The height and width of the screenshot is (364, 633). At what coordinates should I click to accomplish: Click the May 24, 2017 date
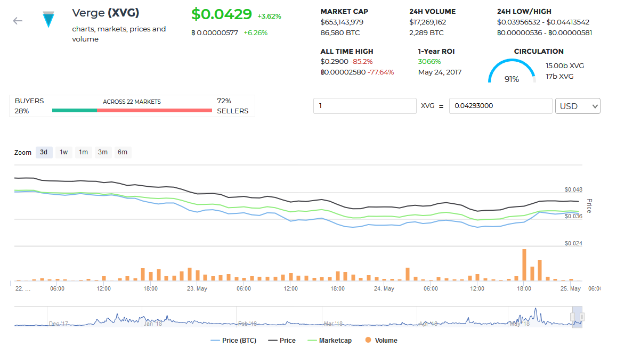[440, 72]
